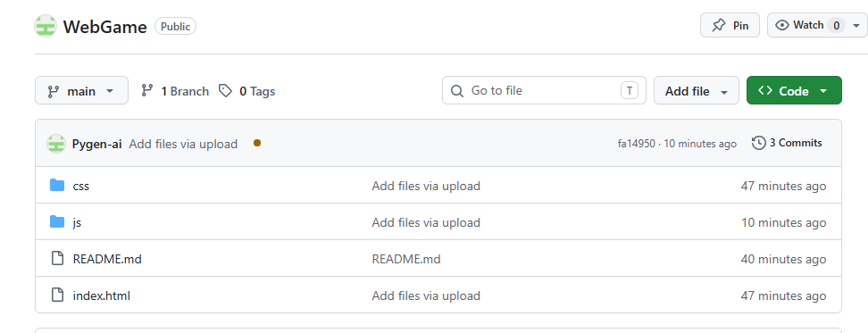Click the index.html file icon

[x=57, y=295]
